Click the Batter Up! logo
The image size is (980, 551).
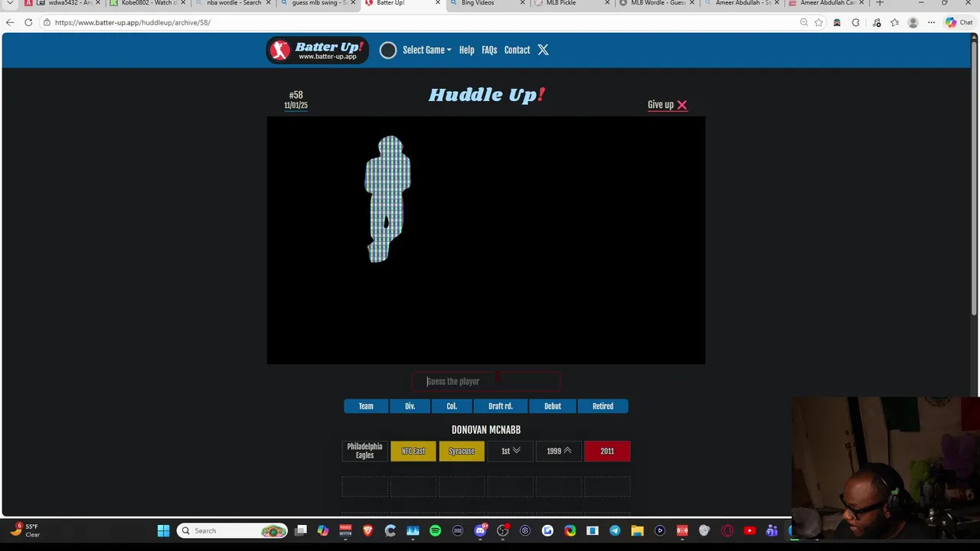[318, 50]
